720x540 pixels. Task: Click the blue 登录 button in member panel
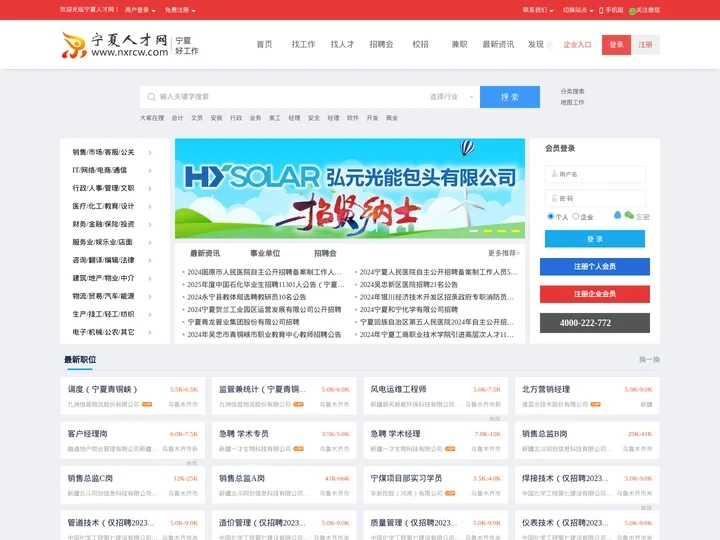tap(595, 239)
